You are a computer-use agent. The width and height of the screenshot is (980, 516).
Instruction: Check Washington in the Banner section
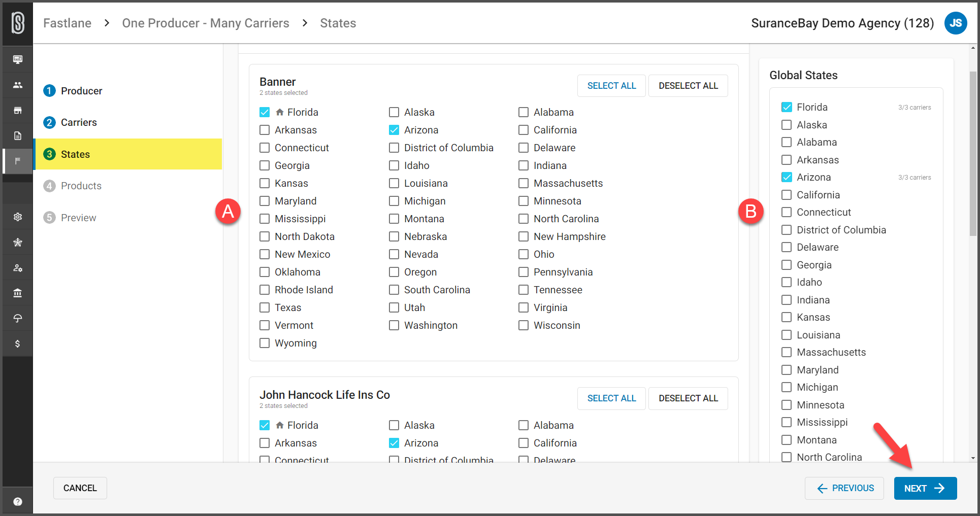[394, 325]
